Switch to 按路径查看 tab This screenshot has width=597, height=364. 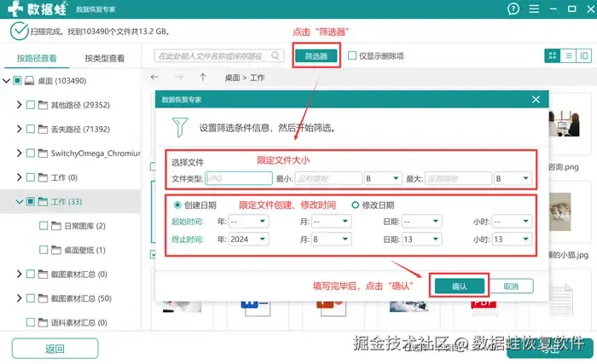(x=37, y=58)
